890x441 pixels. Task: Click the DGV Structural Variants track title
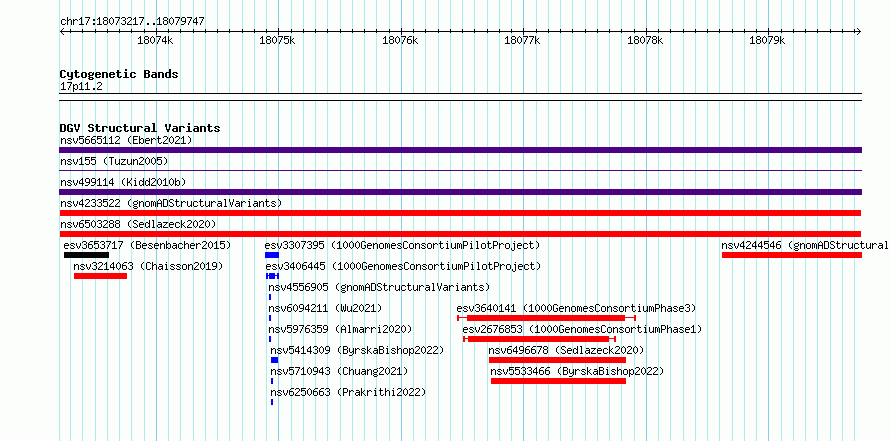140,128
